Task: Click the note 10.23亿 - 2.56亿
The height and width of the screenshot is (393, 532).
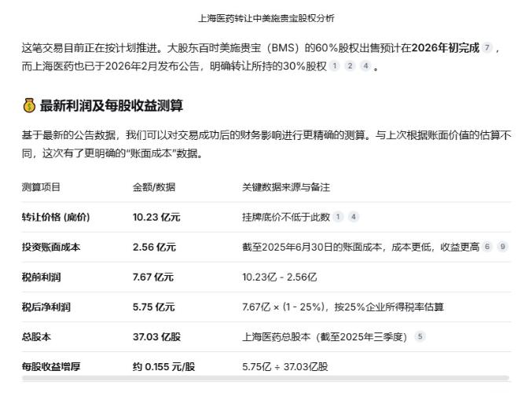Action: [x=280, y=277]
